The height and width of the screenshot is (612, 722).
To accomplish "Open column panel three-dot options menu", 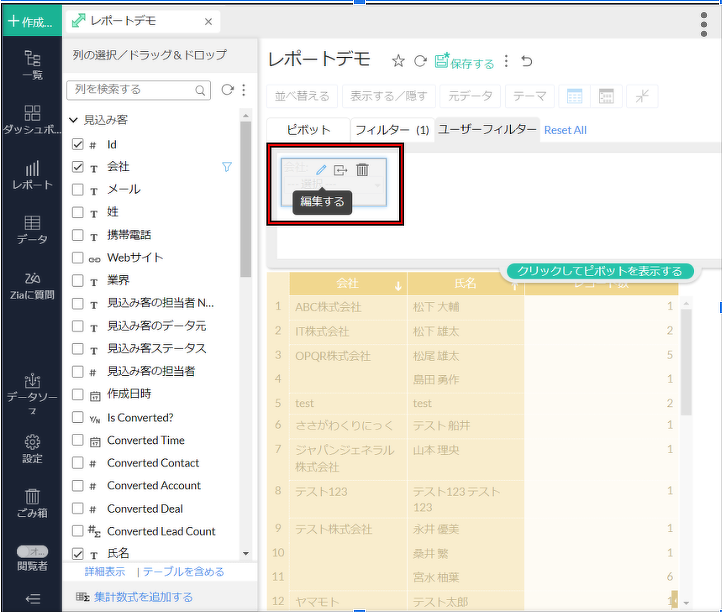I will (x=243, y=90).
